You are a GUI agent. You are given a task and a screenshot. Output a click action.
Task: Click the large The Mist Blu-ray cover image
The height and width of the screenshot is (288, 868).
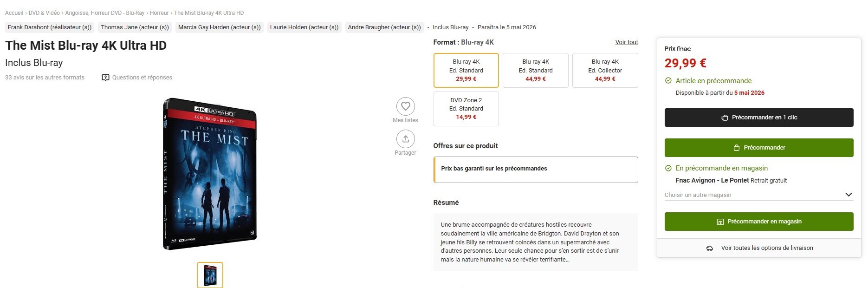[x=210, y=174]
